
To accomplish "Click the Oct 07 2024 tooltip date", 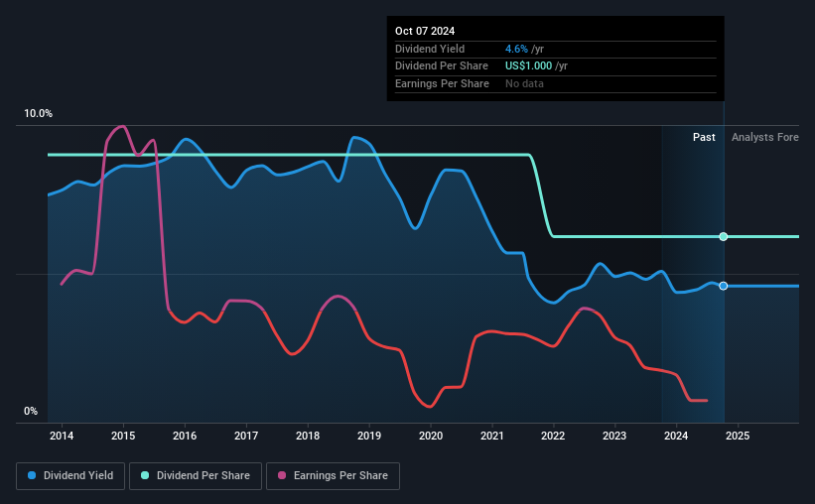I will 425,31.
